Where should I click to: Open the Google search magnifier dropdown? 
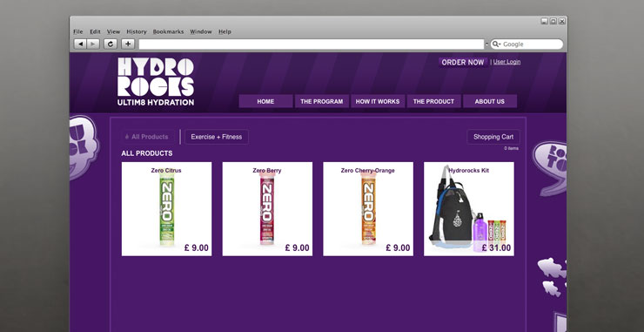(x=496, y=44)
